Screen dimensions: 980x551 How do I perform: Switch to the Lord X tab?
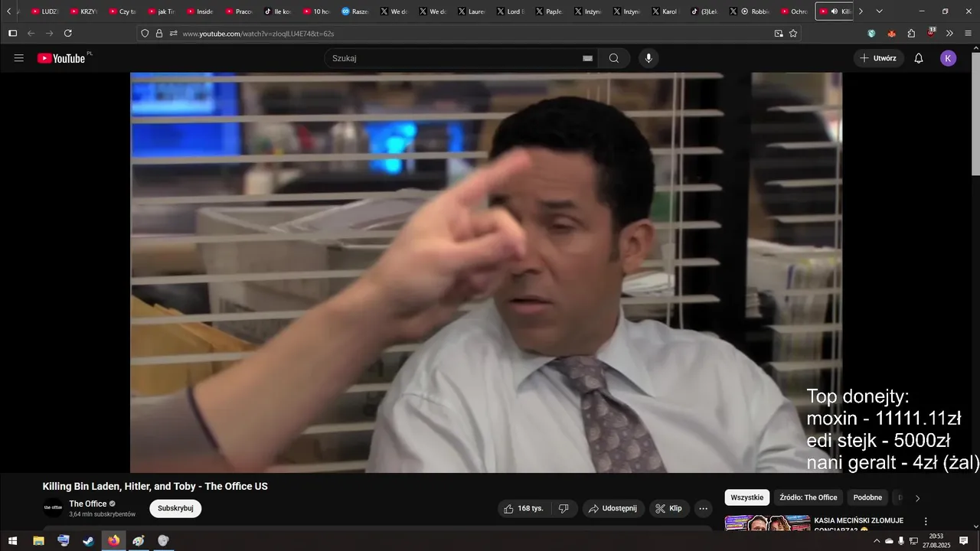[x=511, y=11]
